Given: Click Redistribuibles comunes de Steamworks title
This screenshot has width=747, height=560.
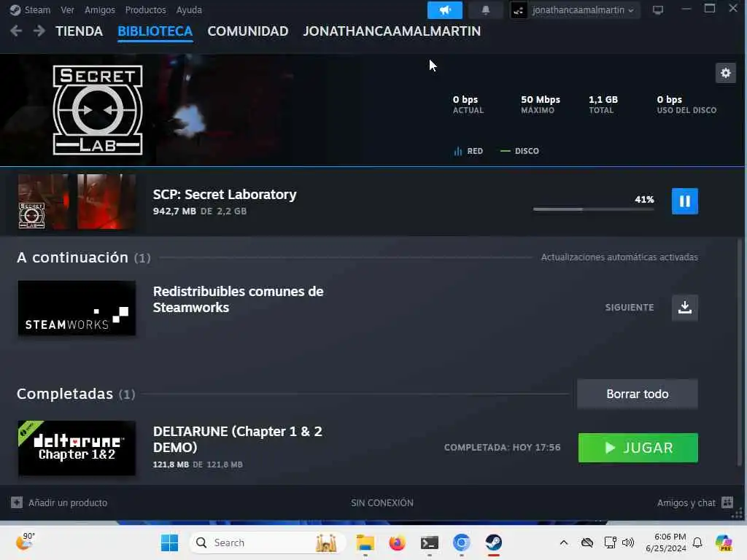Looking at the screenshot, I should (239, 299).
